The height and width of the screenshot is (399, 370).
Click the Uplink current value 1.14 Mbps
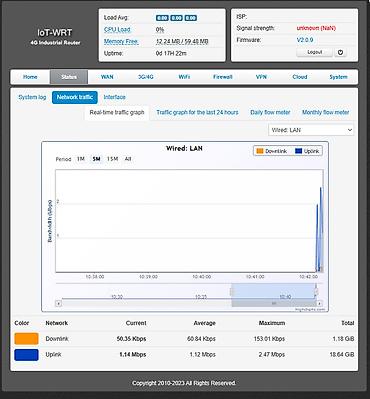[133, 355]
